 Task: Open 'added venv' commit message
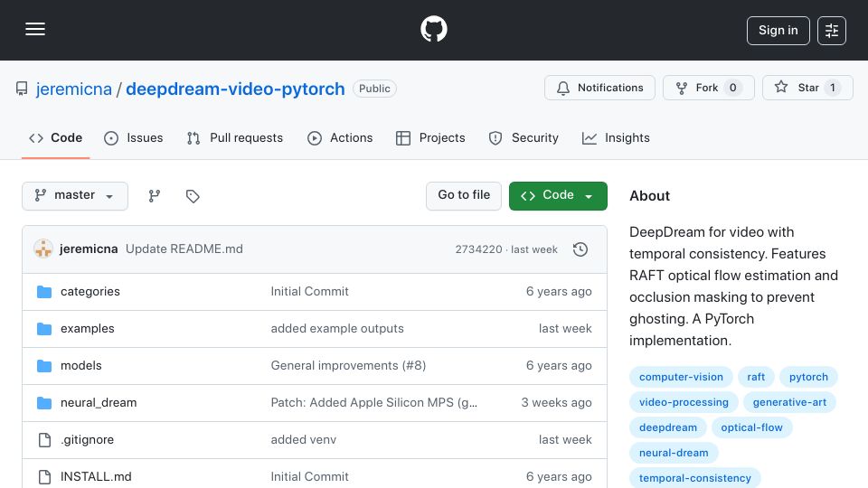pos(304,440)
